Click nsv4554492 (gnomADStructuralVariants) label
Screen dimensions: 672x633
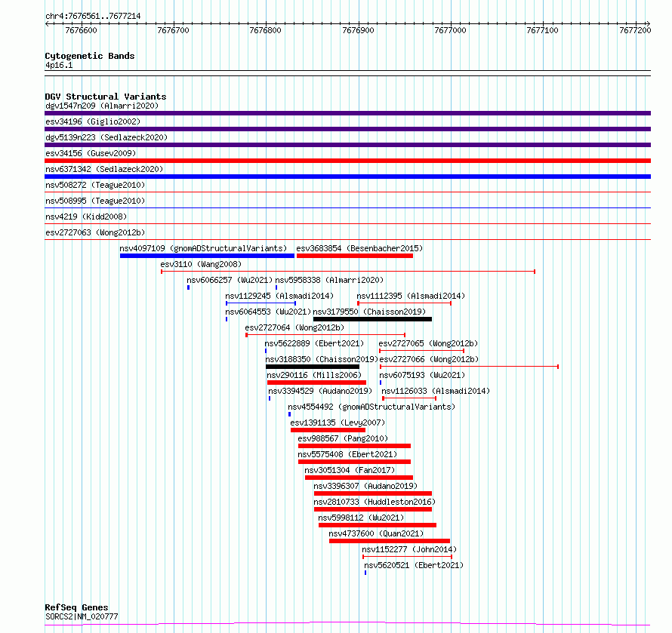pos(371,407)
